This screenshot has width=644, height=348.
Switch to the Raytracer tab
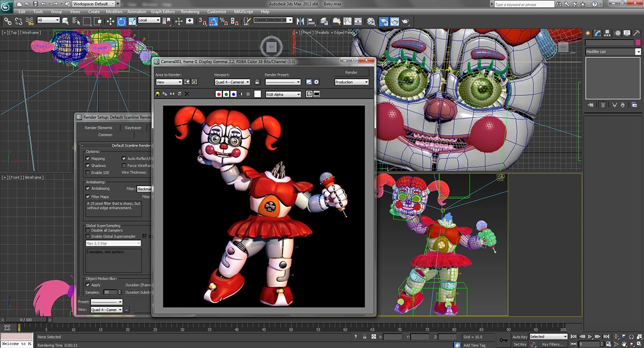pos(133,128)
